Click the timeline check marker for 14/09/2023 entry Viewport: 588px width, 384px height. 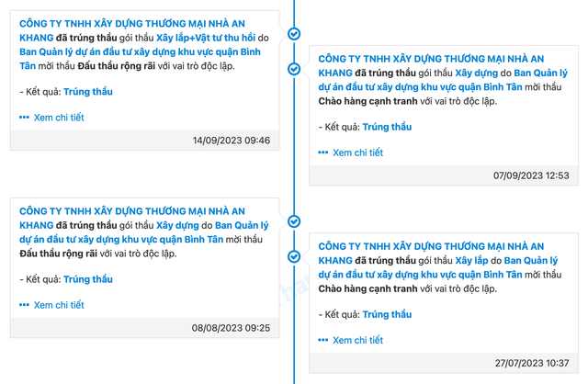[294, 33]
